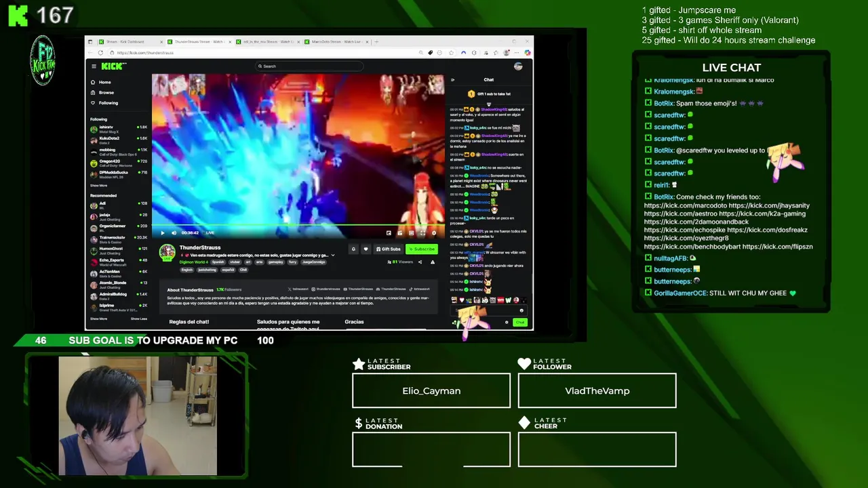Click X social link tstrausevt
The height and width of the screenshot is (488, 868).
coord(297,289)
